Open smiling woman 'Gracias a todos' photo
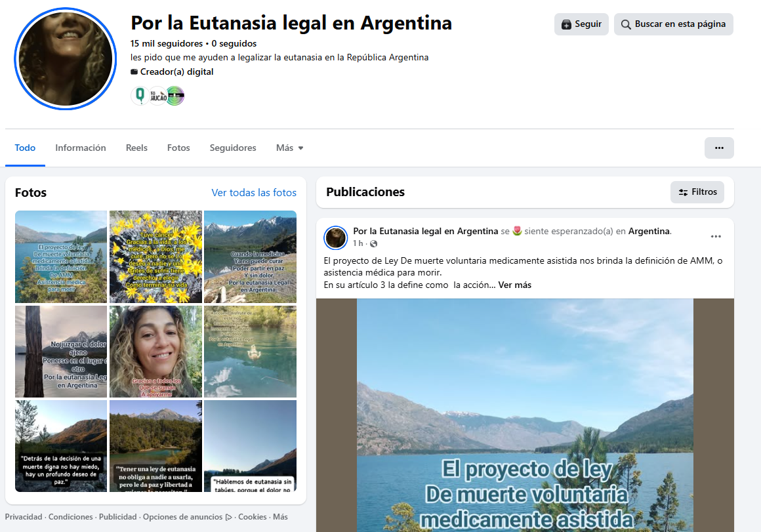 (155, 352)
